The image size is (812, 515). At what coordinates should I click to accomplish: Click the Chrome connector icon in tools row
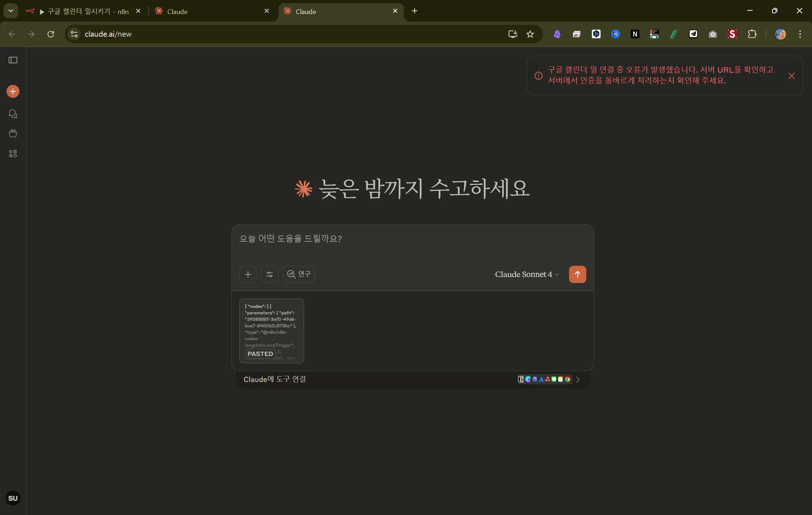click(x=568, y=379)
